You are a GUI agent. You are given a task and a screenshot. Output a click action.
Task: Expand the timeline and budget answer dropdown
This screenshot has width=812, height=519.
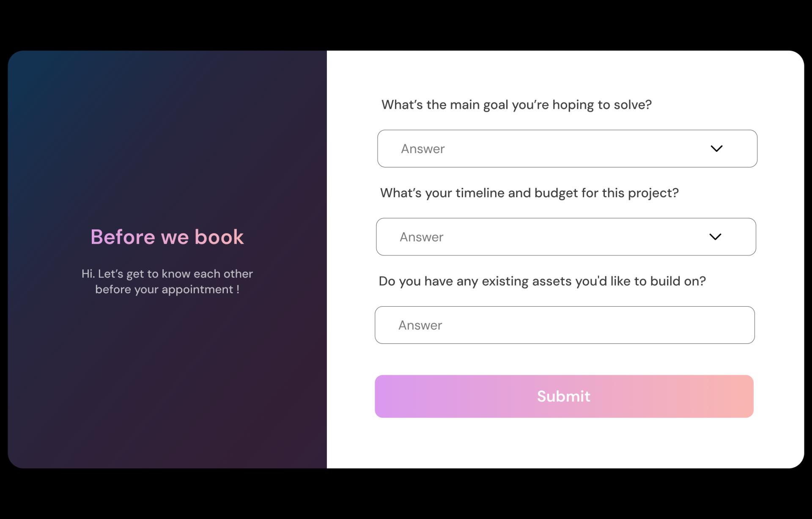click(565, 237)
